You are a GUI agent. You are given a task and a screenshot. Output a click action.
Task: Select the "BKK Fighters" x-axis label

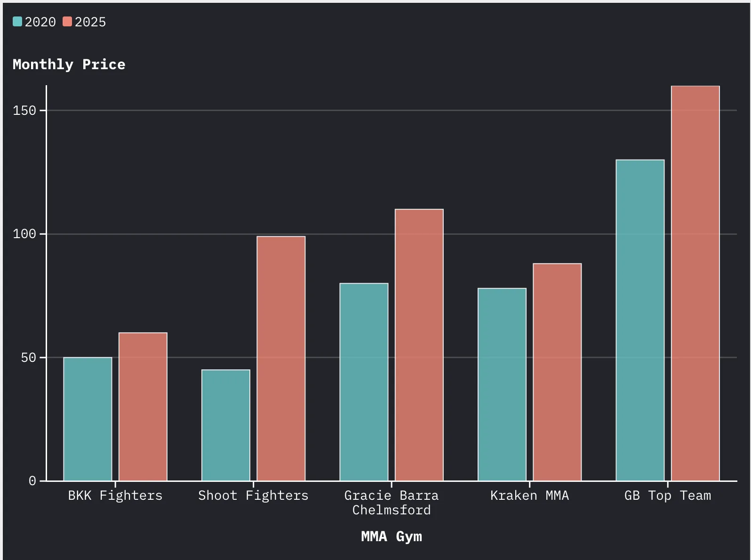pos(115,496)
